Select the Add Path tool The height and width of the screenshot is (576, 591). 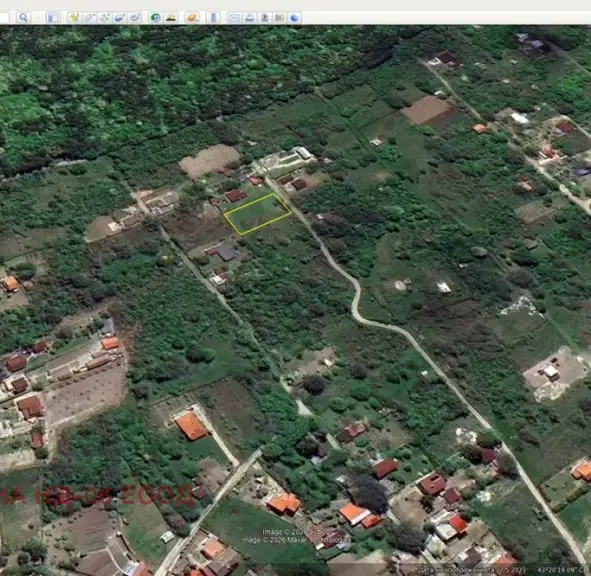pos(105,18)
